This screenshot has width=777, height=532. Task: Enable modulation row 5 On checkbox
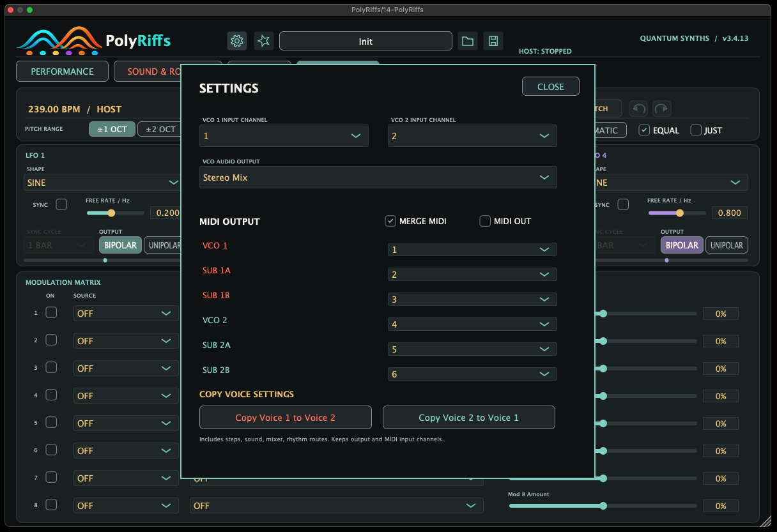click(51, 422)
